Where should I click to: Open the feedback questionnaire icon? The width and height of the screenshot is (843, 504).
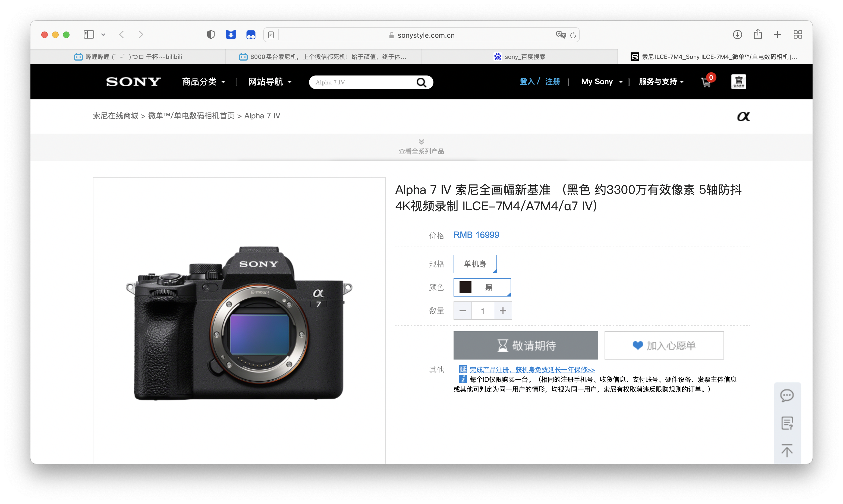tap(787, 423)
